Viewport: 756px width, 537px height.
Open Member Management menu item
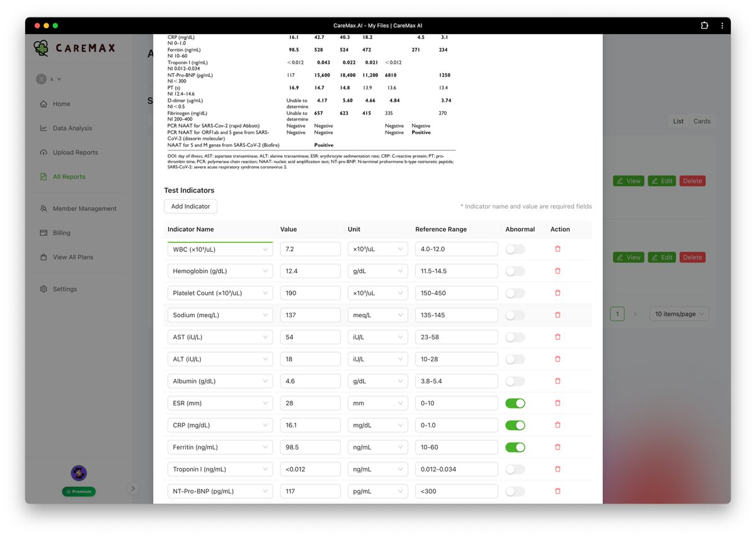(x=85, y=208)
